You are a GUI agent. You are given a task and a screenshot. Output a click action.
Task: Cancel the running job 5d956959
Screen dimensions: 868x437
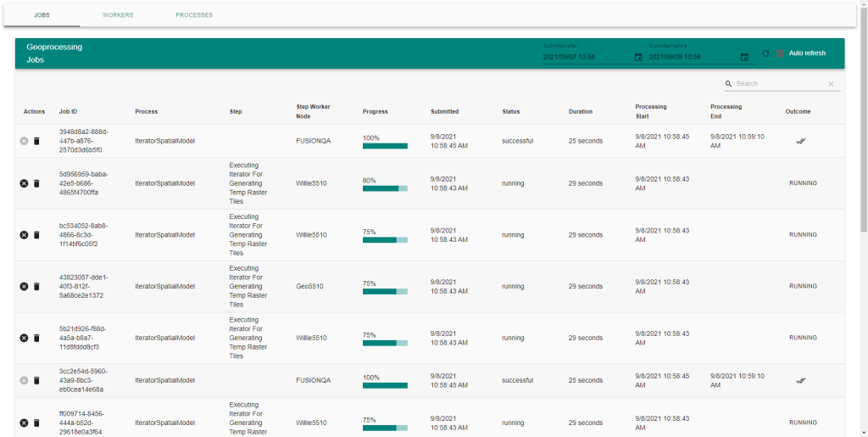coord(24,183)
